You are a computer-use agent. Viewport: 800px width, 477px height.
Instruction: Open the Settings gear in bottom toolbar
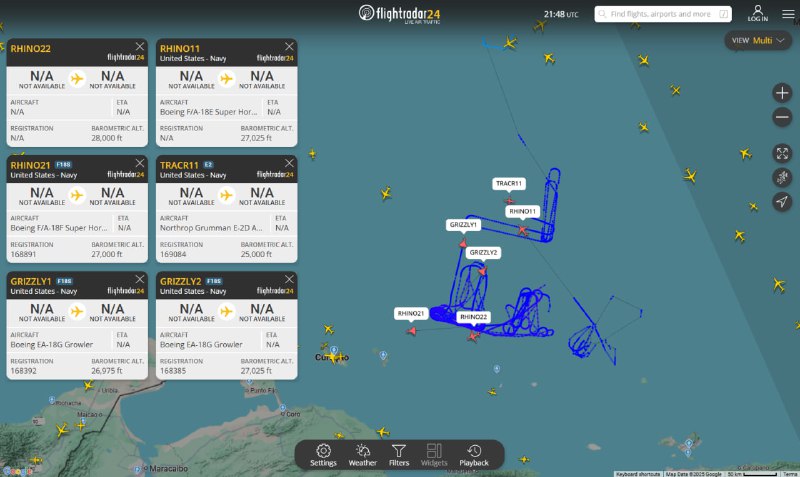tap(323, 455)
